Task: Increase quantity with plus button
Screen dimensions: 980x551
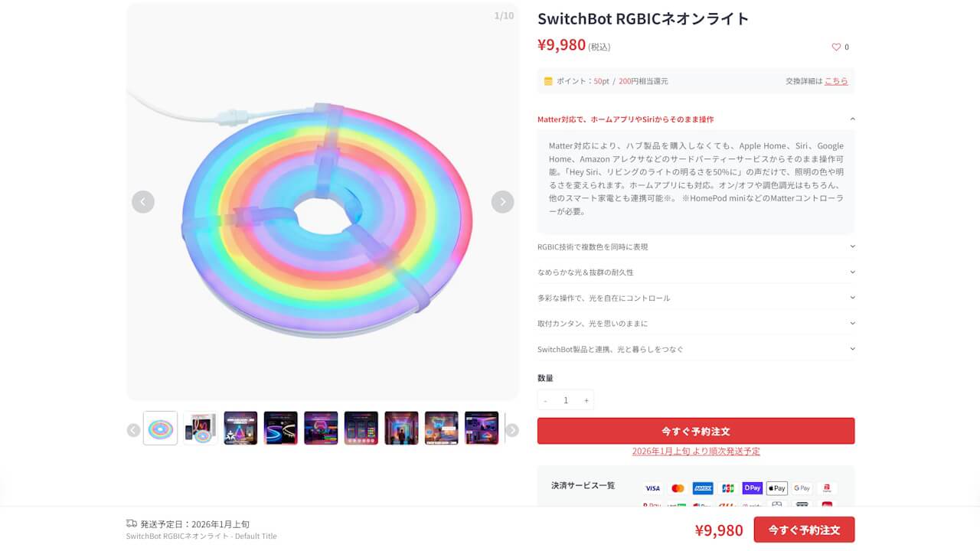Action: (x=586, y=400)
